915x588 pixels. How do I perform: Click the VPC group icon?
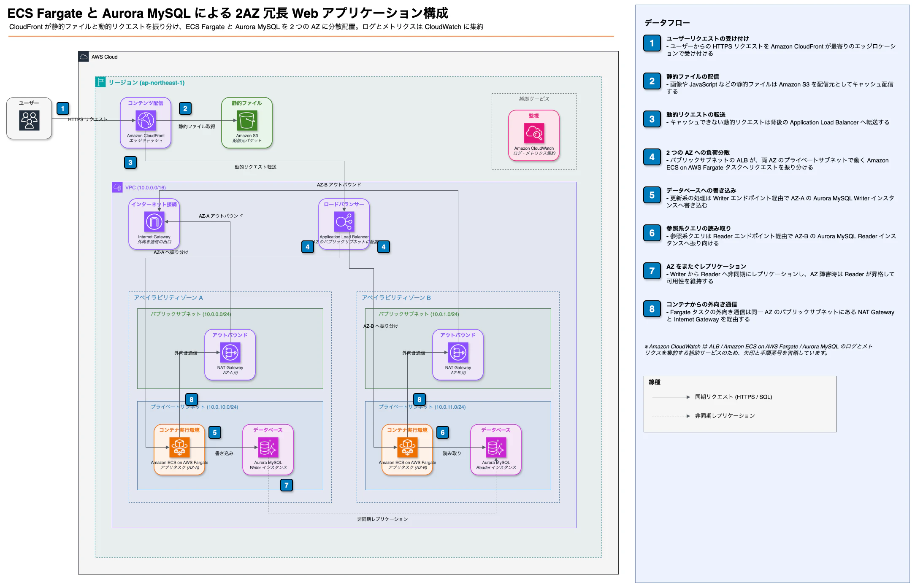(117, 187)
